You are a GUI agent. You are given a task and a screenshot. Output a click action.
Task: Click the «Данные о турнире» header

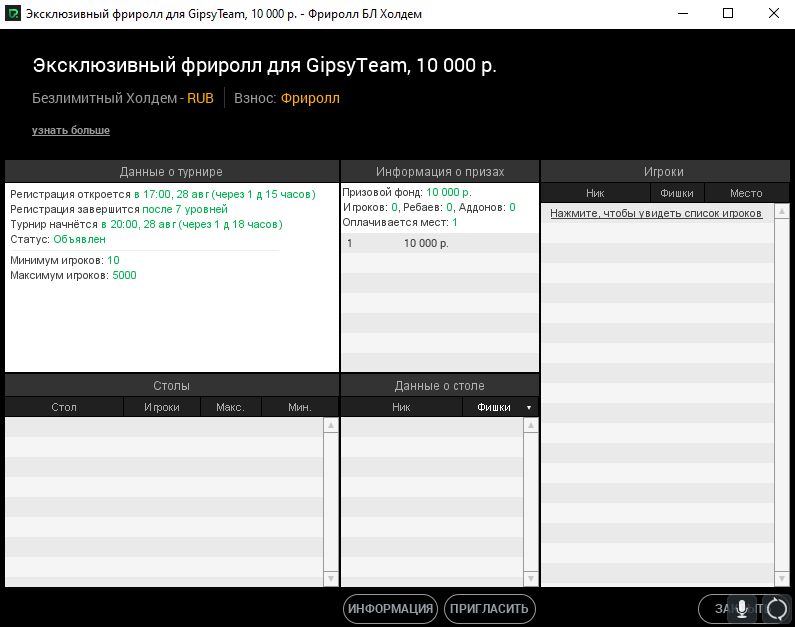coord(171,172)
